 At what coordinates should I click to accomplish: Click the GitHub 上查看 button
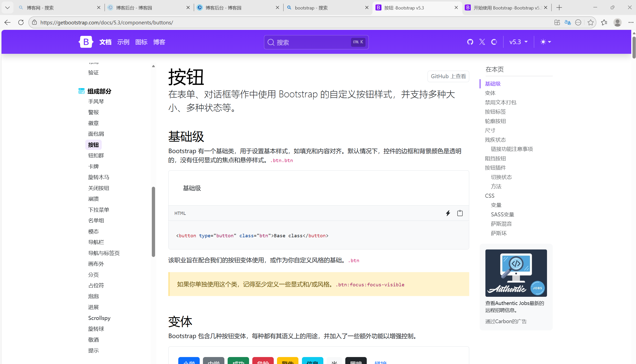click(448, 76)
